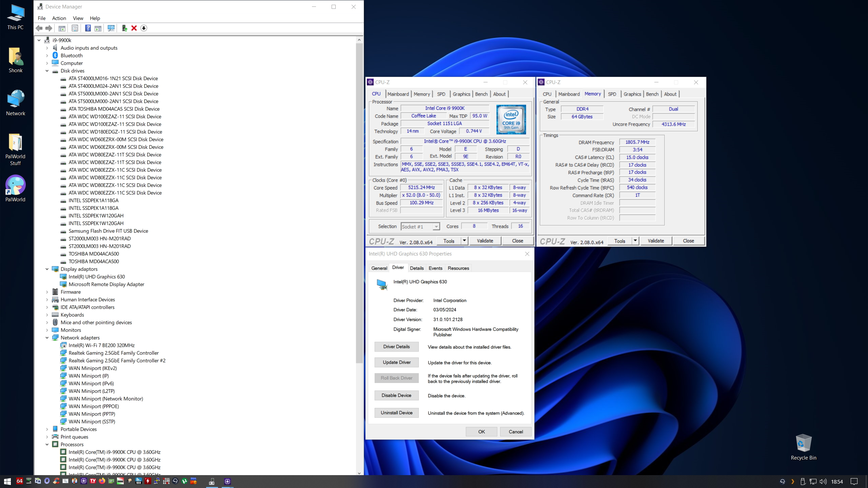Click the Update Driver button
The image size is (868, 488).
396,362
